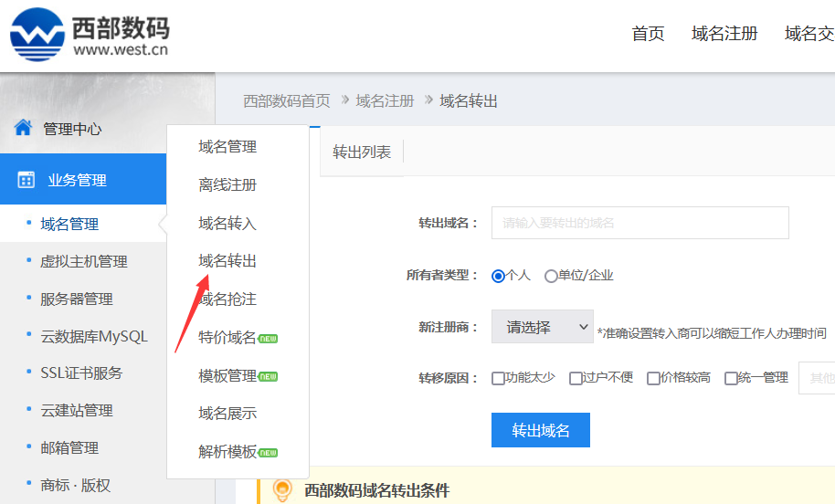This screenshot has width=835, height=504.
Task: Click the West.cn logo icon
Action: pos(37,35)
